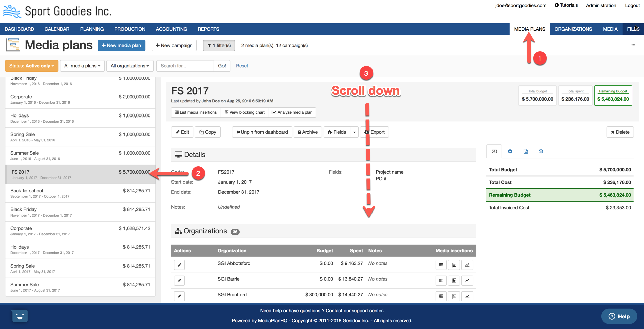Click the pencil edit icon for SGI Abbotsford
This screenshot has width=644, height=329.
coord(179,265)
